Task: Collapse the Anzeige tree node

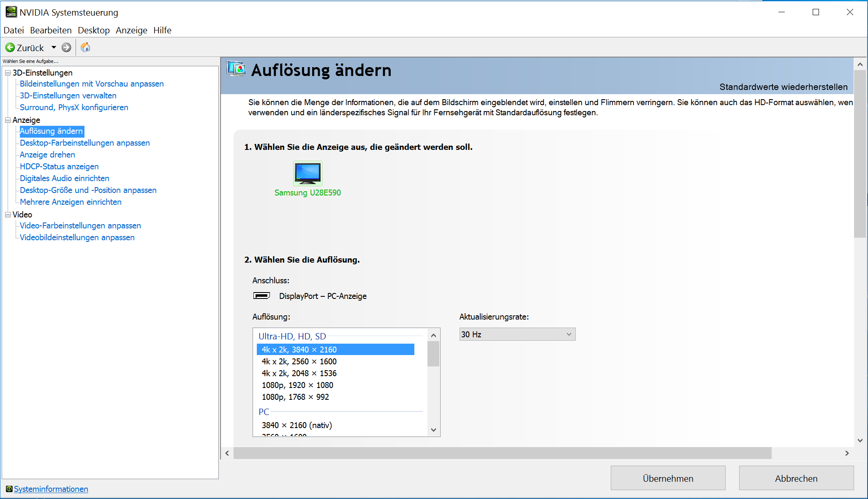Action: (x=8, y=120)
